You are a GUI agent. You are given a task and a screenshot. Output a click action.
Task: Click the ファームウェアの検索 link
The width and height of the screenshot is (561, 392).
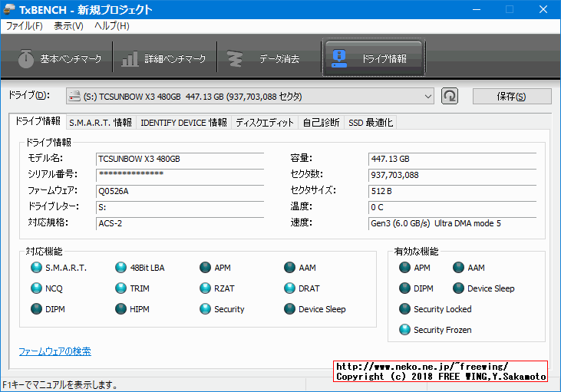[54, 351]
